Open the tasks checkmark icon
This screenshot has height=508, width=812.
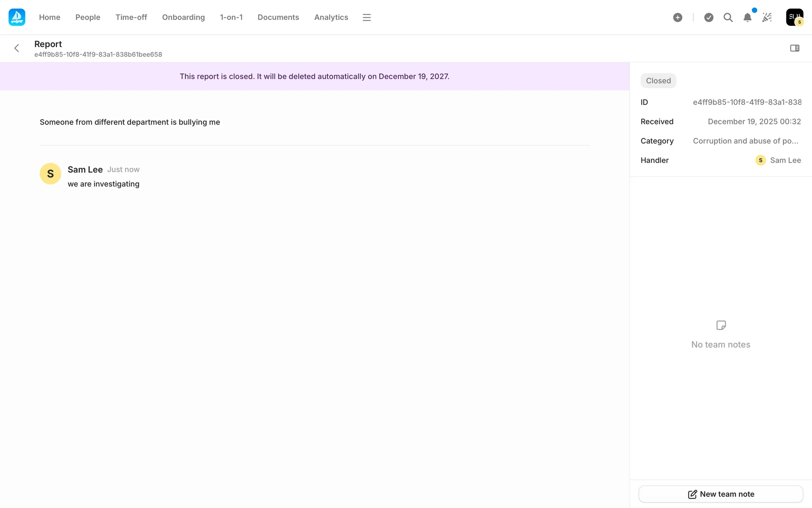[709, 17]
